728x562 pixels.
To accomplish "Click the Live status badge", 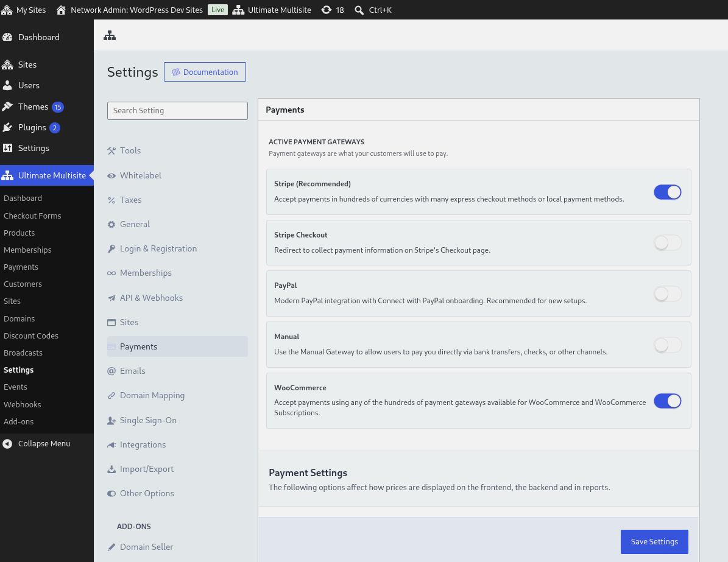I will point(217,10).
